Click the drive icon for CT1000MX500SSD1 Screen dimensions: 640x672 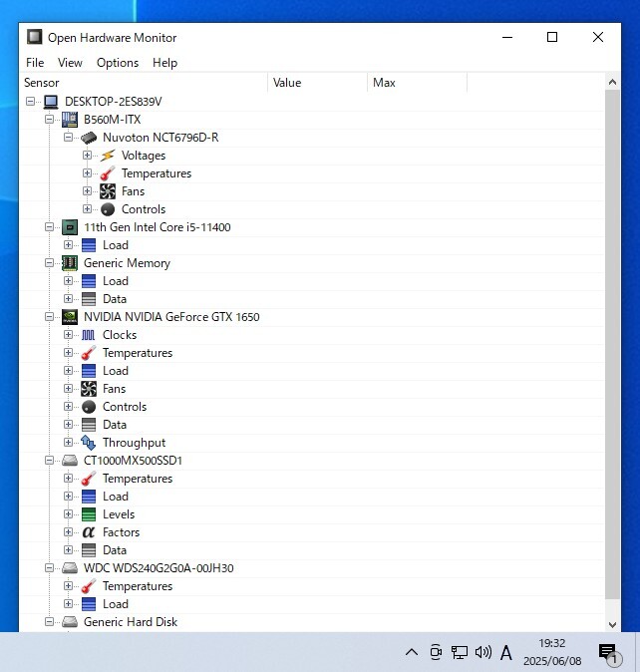[70, 461]
